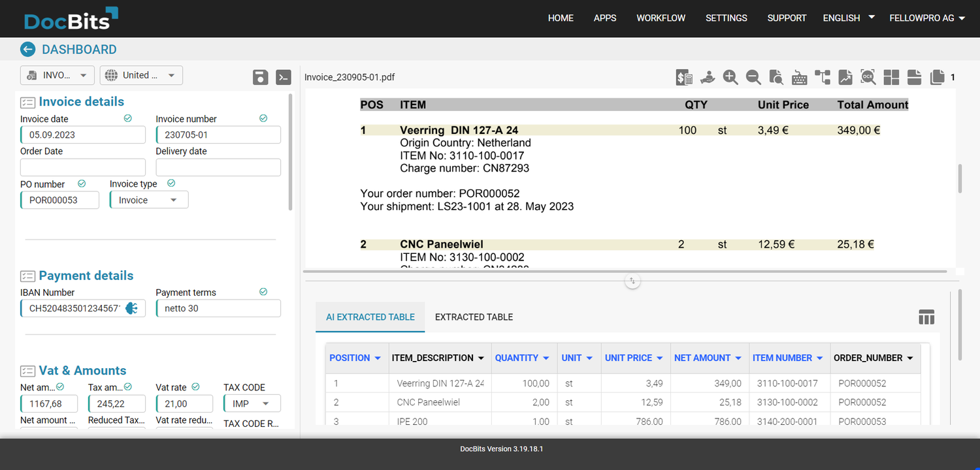Save the document with the floppy disk icon
Screen dimensions: 980x470
point(260,77)
